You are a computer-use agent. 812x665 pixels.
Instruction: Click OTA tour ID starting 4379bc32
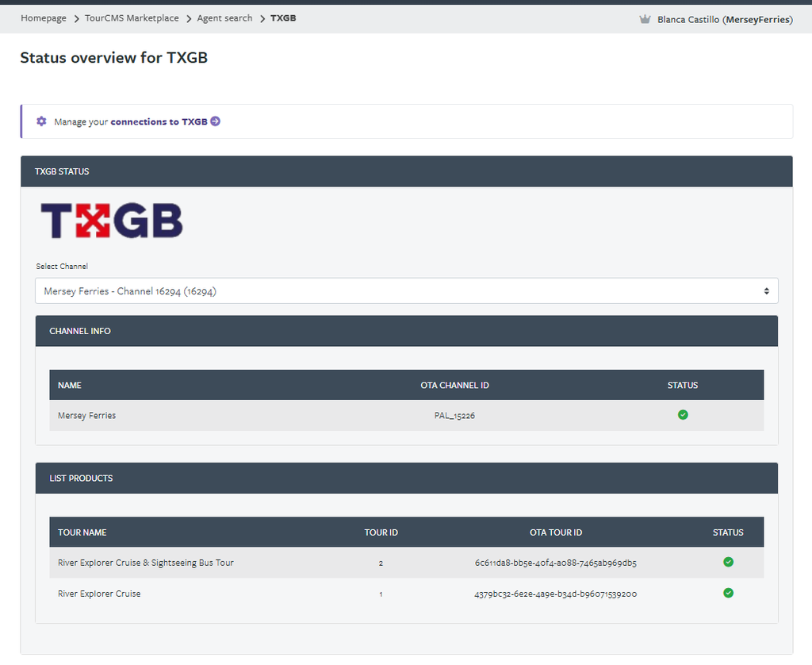tap(556, 594)
